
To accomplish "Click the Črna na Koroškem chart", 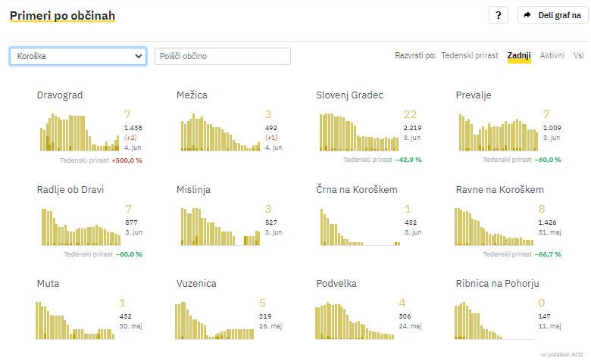I will click(358, 226).
